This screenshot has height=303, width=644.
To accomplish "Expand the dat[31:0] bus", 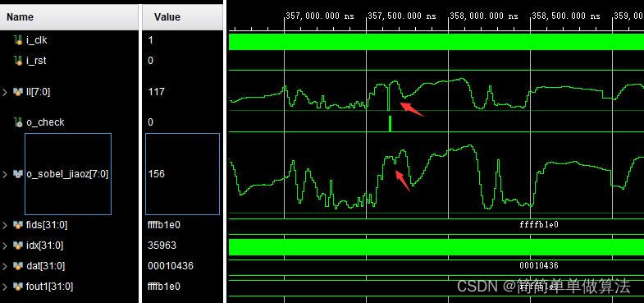I will 5,266.
